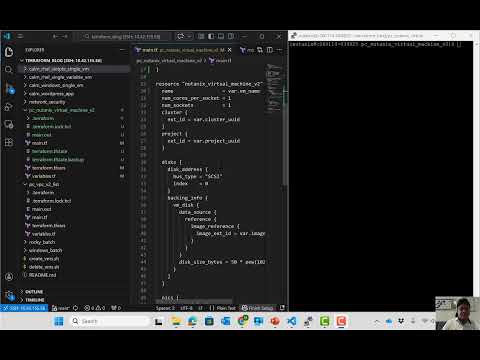The height and width of the screenshot is (360, 480).
Task: Collapse the TERRAFORM_BLOG root folder section
Action: point(63,60)
